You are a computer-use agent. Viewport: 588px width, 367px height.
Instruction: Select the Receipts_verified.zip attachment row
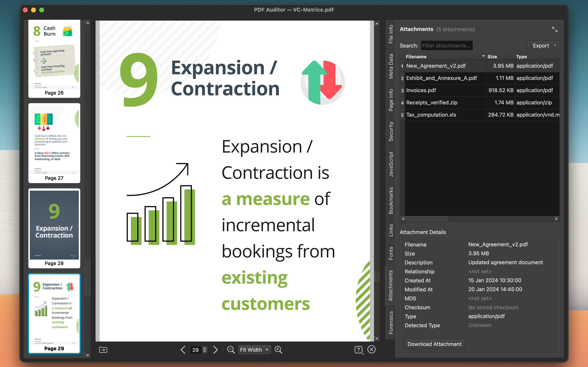click(x=462, y=102)
